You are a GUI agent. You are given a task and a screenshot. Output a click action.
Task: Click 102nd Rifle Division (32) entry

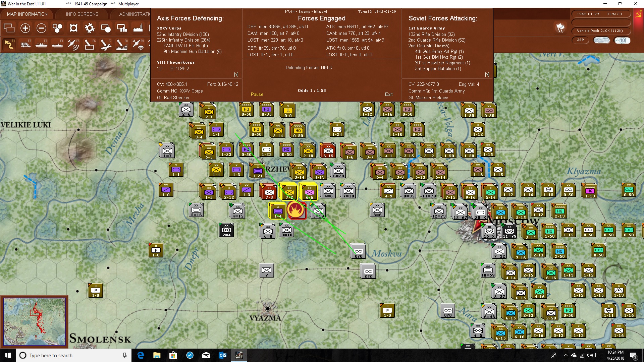[432, 34]
